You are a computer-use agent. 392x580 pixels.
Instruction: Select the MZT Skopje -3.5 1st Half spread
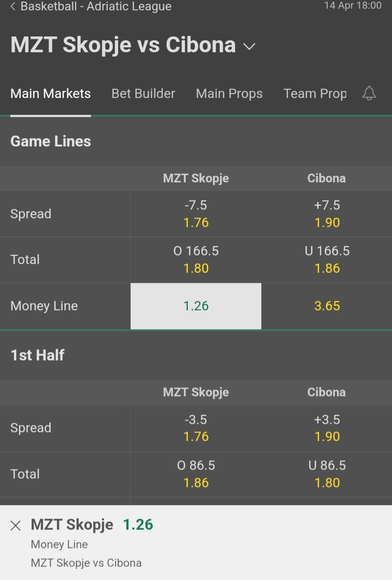coord(196,428)
